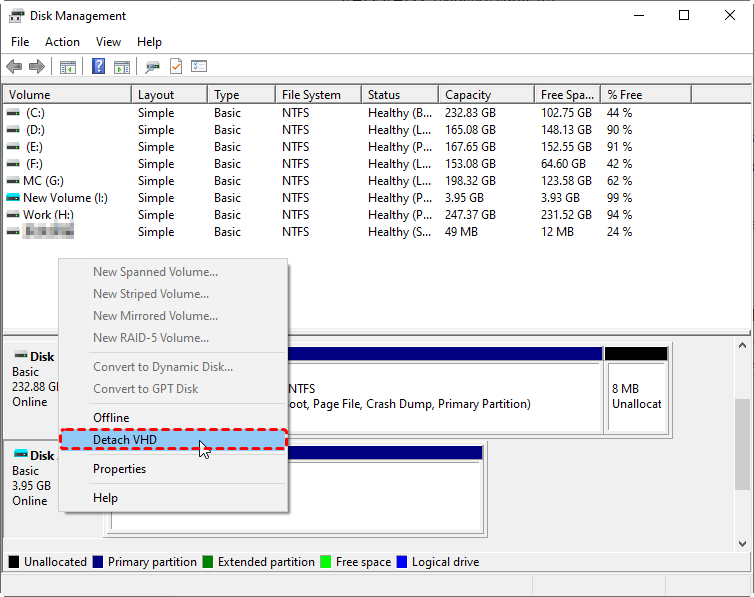Click the checklist settings toolbar icon
754x597 pixels.
click(x=199, y=67)
